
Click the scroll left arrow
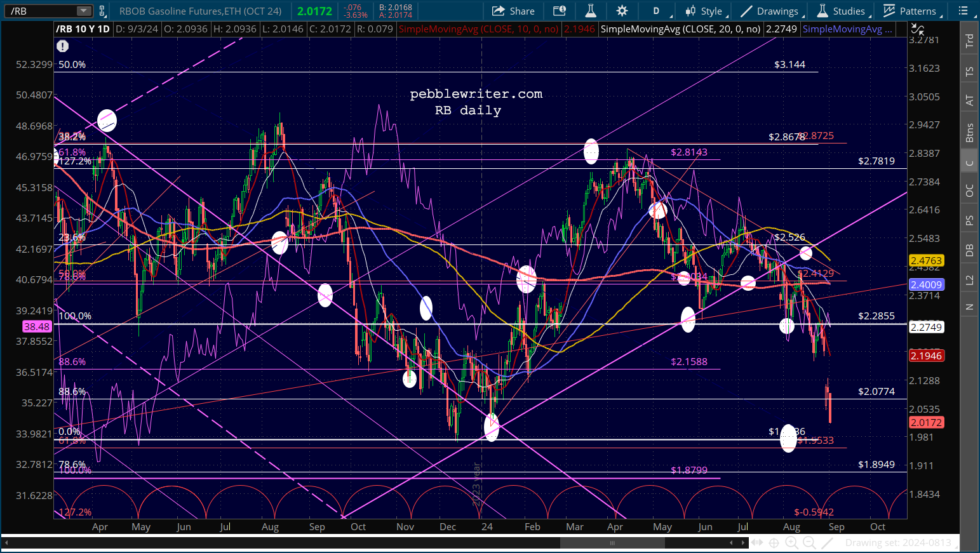click(731, 543)
